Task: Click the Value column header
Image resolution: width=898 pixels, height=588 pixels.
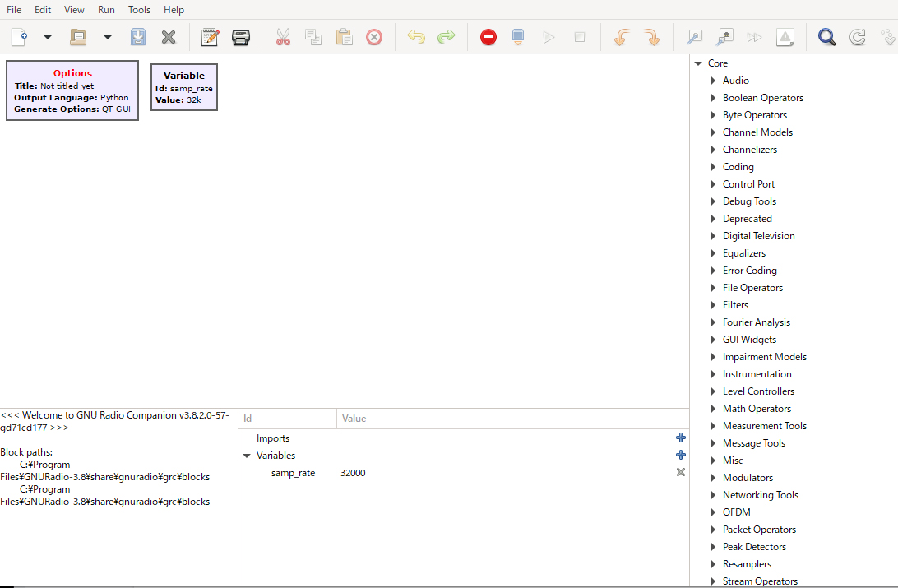Action: click(512, 419)
